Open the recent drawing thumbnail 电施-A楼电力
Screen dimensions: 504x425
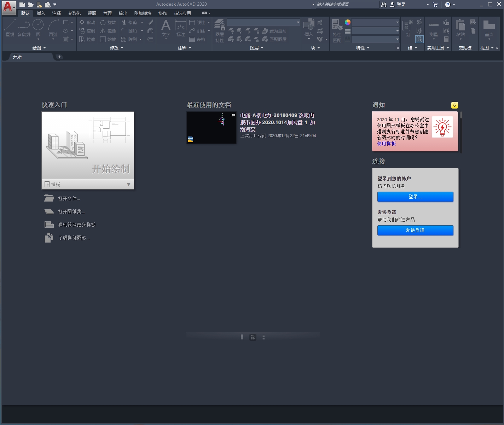212,128
